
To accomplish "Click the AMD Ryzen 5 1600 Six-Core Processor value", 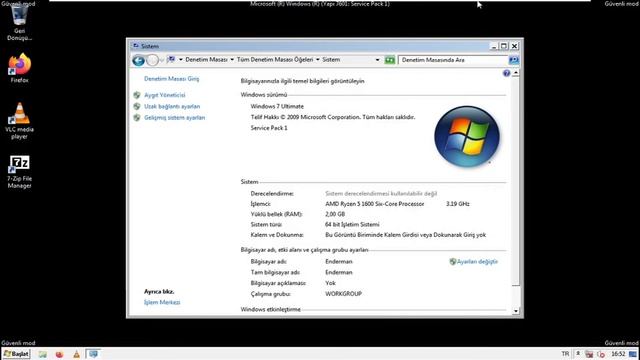I will click(x=375, y=204).
